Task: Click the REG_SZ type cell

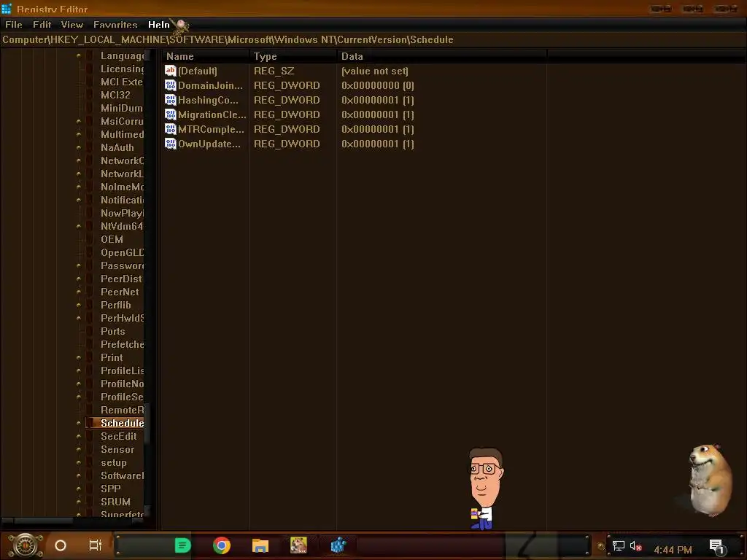Action: coord(274,71)
